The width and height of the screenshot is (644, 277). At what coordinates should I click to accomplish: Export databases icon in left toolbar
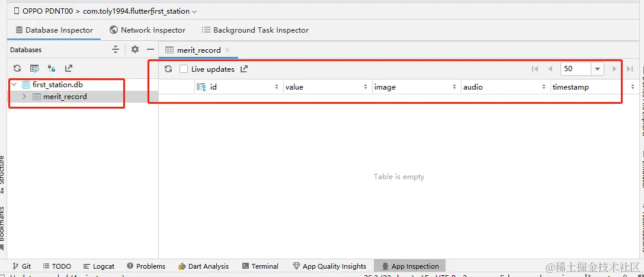tap(69, 69)
